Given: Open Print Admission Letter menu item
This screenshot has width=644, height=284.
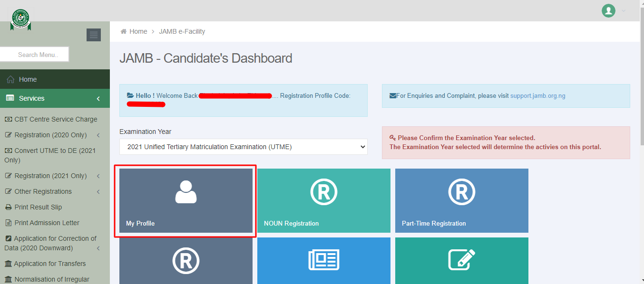Looking at the screenshot, I should click(47, 223).
